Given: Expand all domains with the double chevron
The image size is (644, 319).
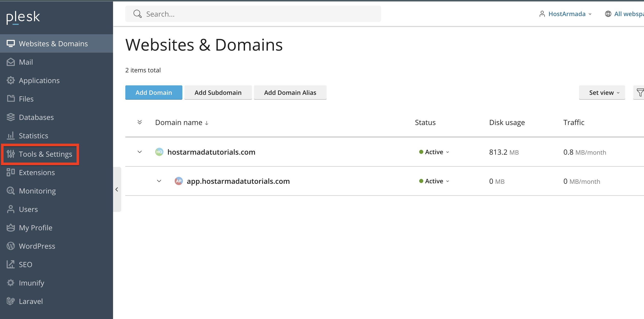Looking at the screenshot, I should 140,122.
